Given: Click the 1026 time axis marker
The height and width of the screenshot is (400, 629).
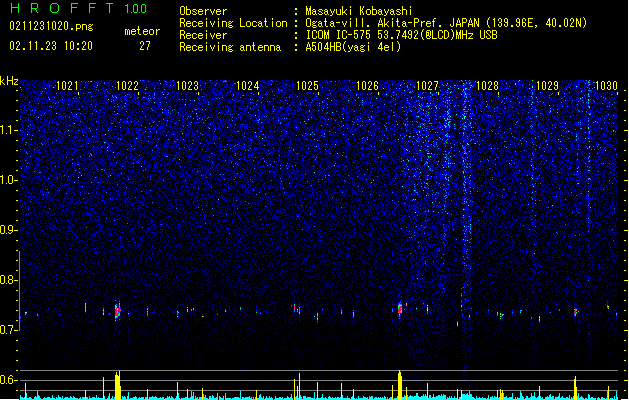Looking at the screenshot, I should pos(367,86).
